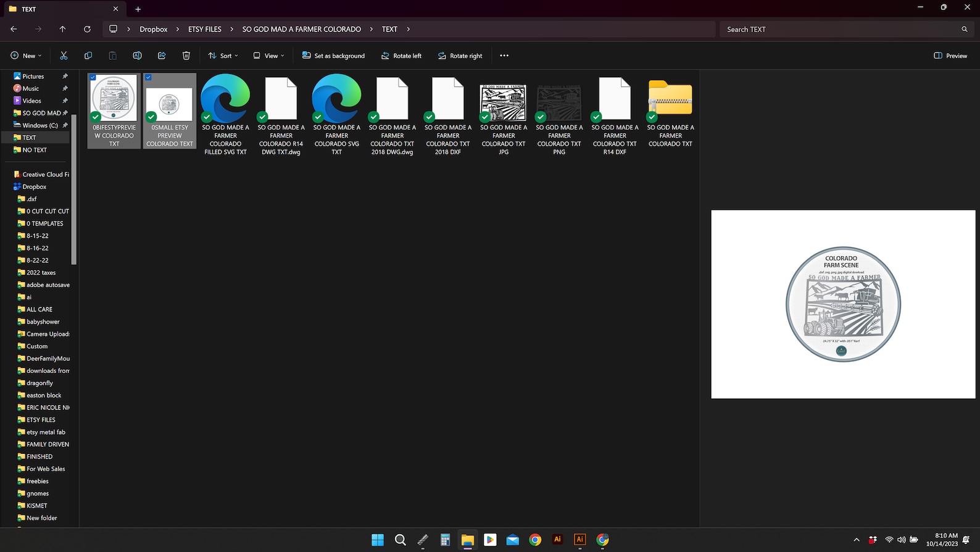Click the Cut scissors icon in toolbar
Viewport: 980px width, 552px height.
click(x=64, y=56)
